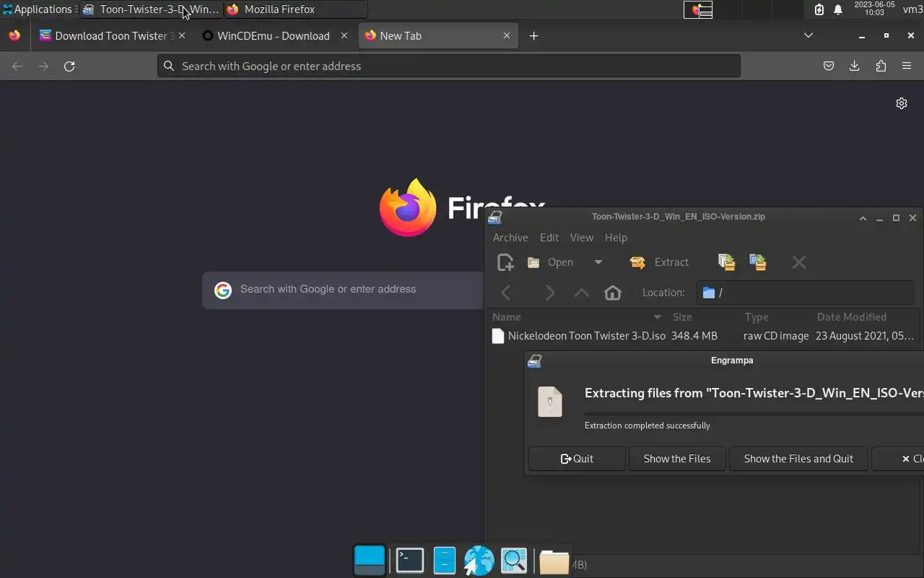Click the extraction progress bar
Viewport: 924px width, 578px height.
[754, 414]
